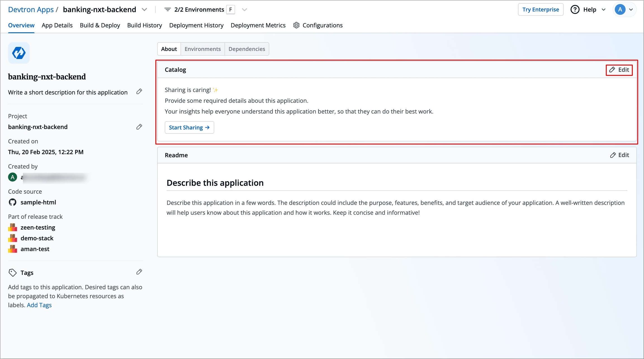Click the Configurations gear icon
The width and height of the screenshot is (644, 359).
click(296, 25)
